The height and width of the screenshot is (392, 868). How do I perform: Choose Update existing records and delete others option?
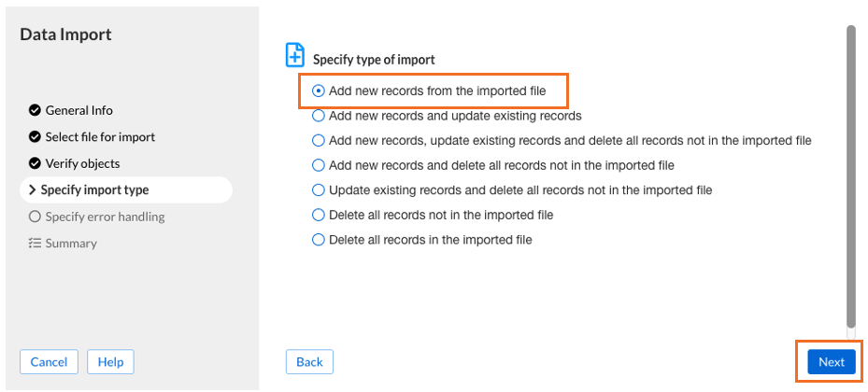pyautogui.click(x=319, y=190)
